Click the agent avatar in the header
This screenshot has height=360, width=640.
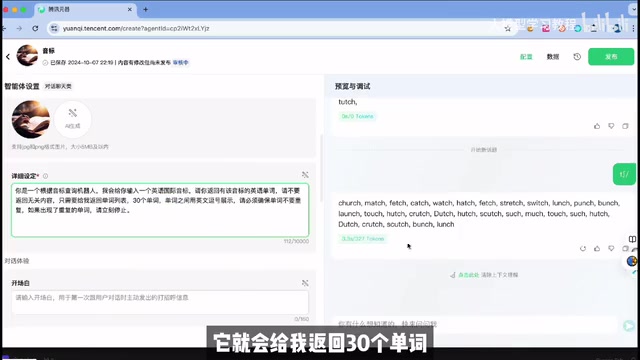(27, 56)
